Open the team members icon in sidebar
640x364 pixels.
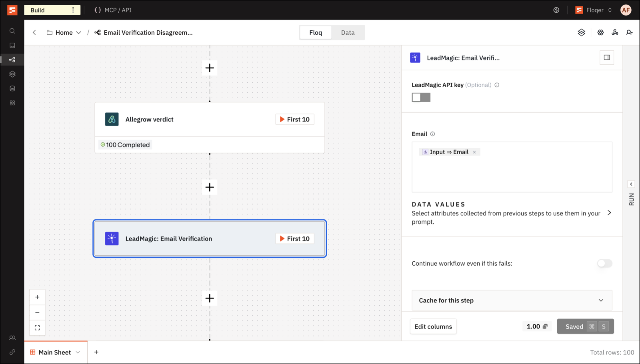[x=12, y=338]
